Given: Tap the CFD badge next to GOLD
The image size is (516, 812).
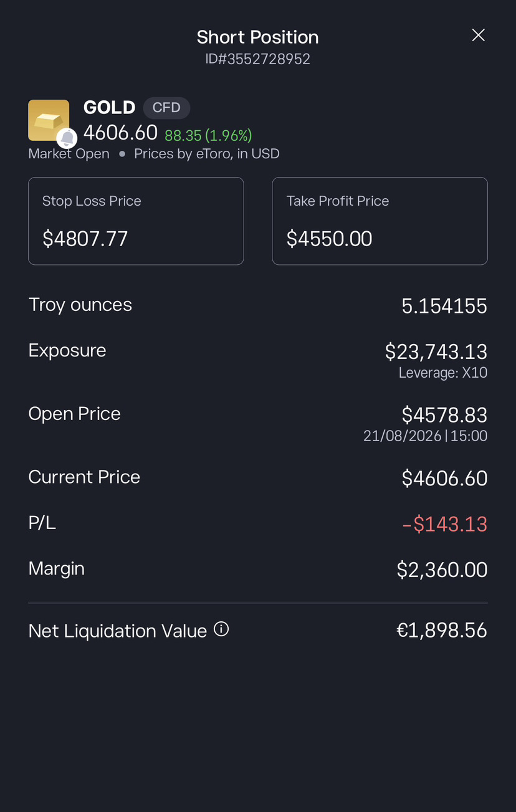Looking at the screenshot, I should pyautogui.click(x=166, y=108).
